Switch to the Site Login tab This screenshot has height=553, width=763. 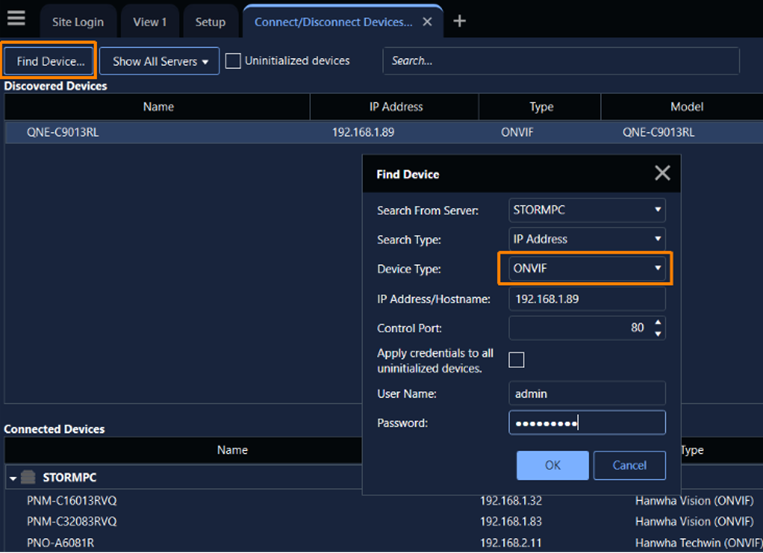coord(78,21)
